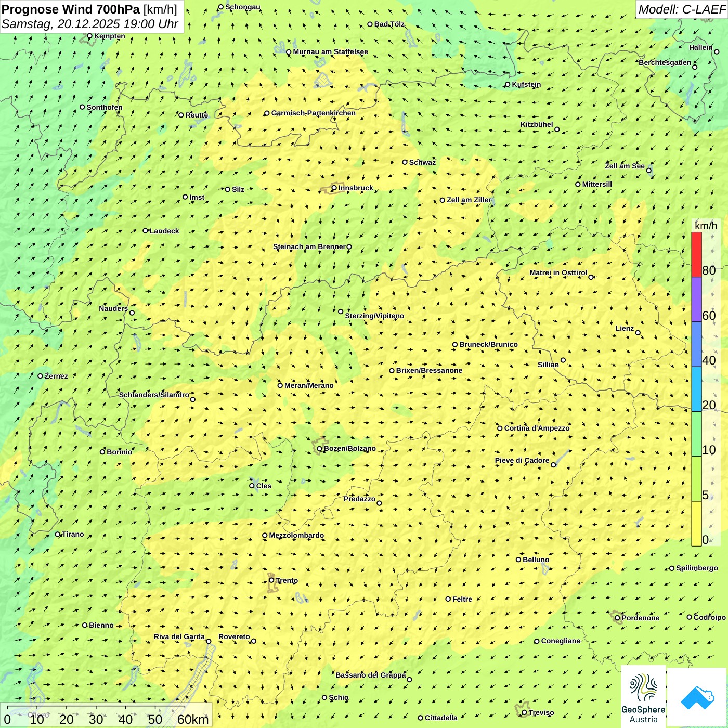Click the 'Zell am Ziller' label

coord(469,200)
